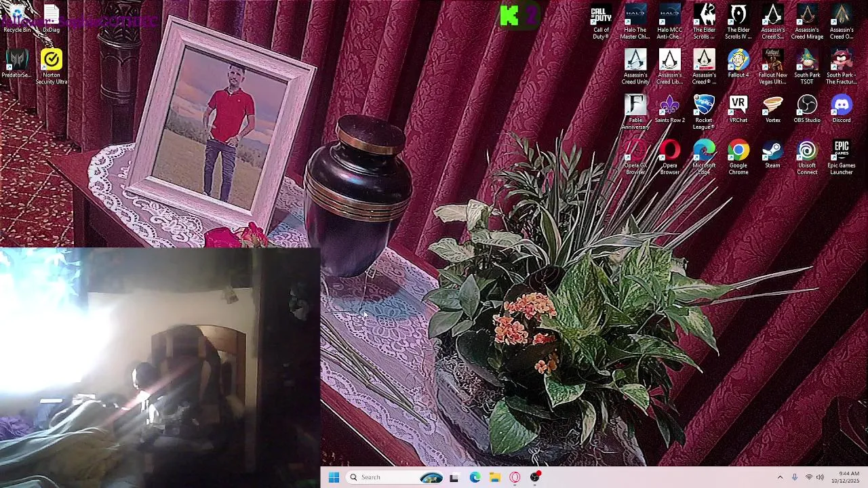The width and height of the screenshot is (868, 488).
Task: Open Opera GX Browser shortcut
Action: pyautogui.click(x=635, y=158)
